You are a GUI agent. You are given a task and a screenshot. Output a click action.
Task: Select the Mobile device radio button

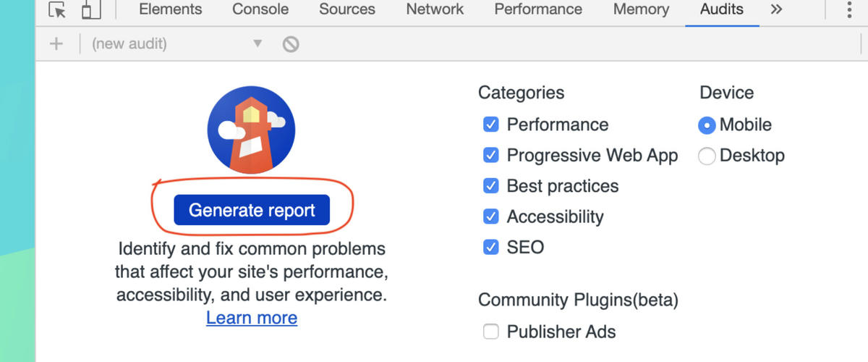click(x=707, y=125)
